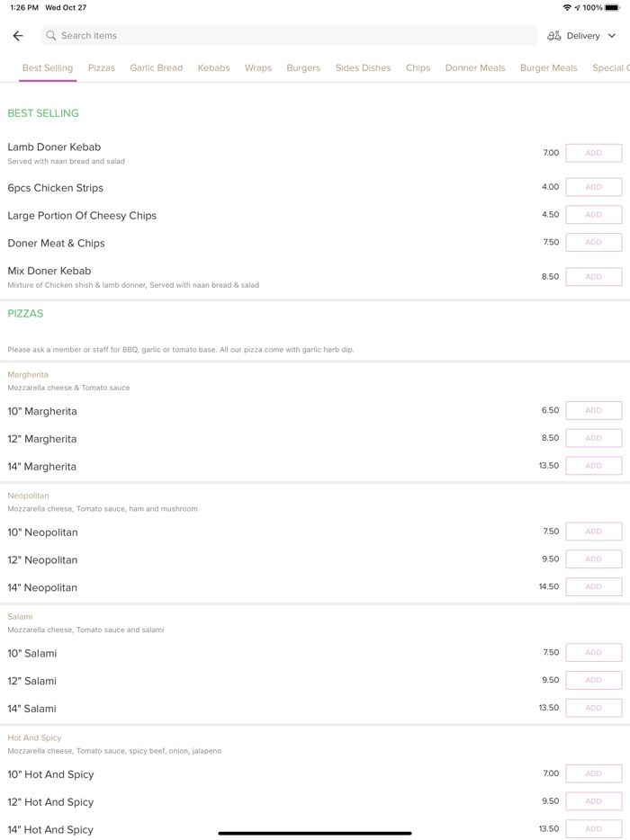Screen dimensions: 630x840
Task: Tap the battery status icon
Action: (x=612, y=7)
